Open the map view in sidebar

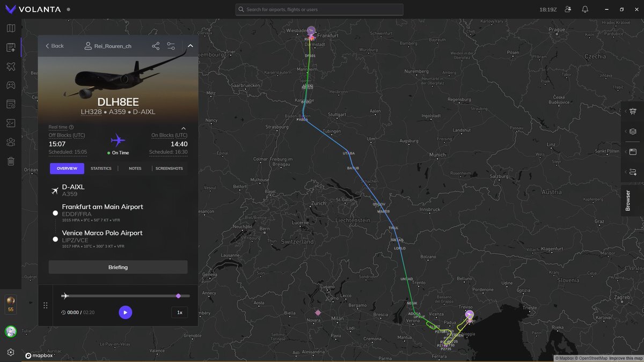(x=11, y=28)
